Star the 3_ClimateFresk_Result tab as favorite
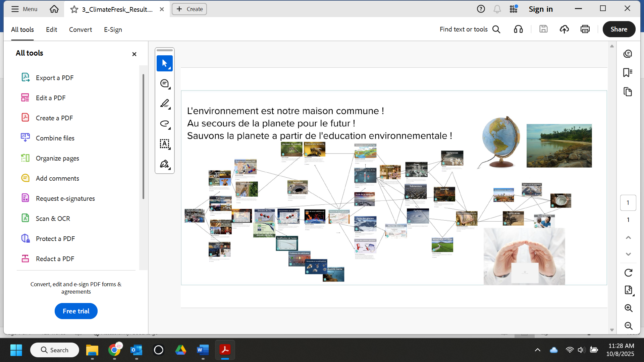The image size is (644, 362). point(74,9)
